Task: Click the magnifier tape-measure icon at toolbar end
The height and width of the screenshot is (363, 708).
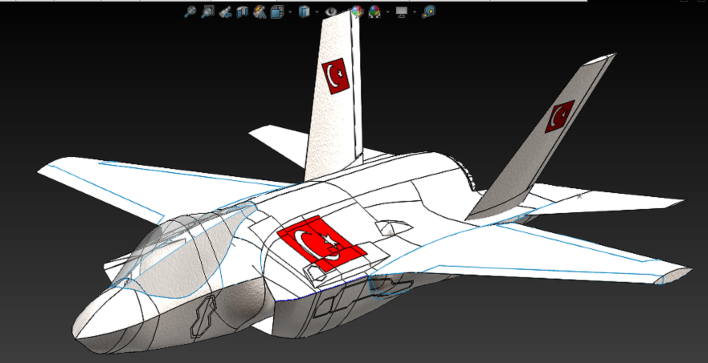Action: coord(429,12)
